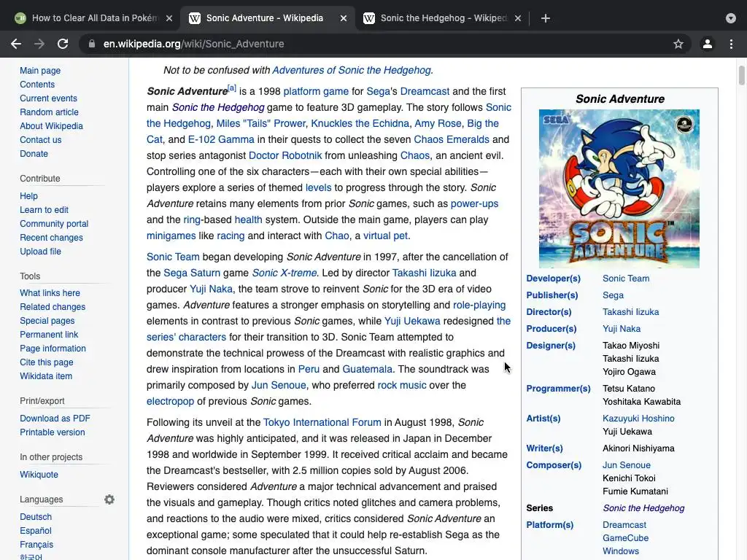Open GameCube in infobox Platform row
Screen dimensions: 747x560
tap(625, 538)
